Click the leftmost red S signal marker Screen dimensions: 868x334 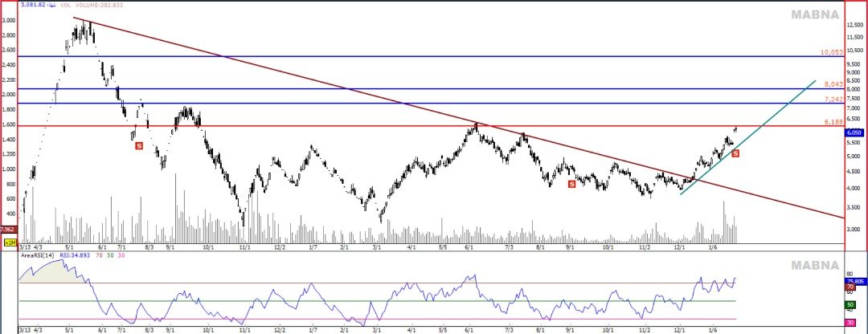(x=138, y=145)
